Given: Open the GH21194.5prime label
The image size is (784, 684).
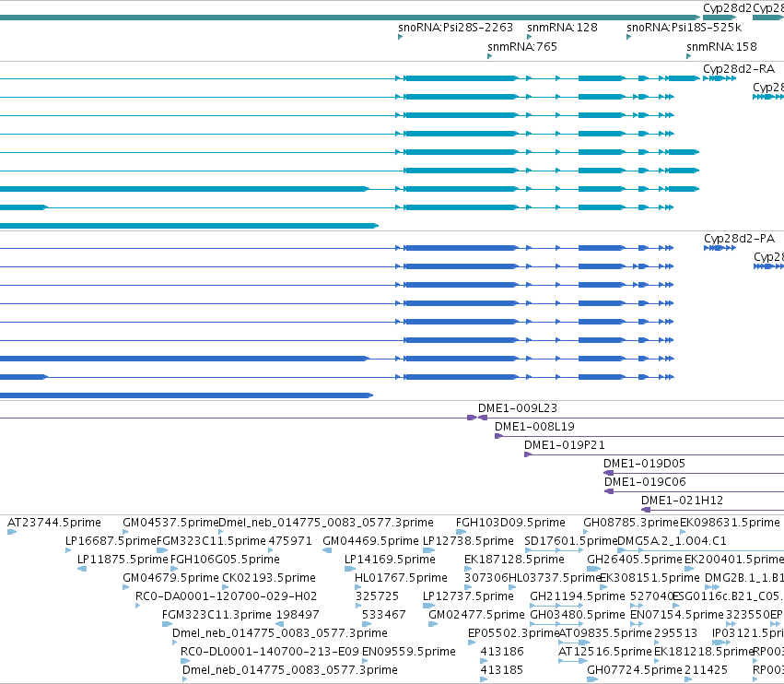Looking at the screenshot, I should click(x=578, y=596).
